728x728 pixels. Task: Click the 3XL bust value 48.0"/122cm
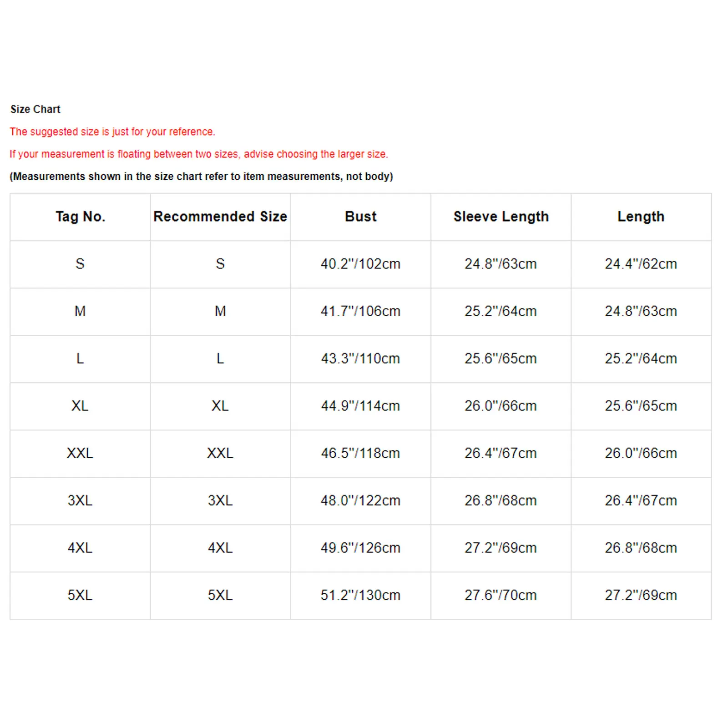(x=360, y=500)
